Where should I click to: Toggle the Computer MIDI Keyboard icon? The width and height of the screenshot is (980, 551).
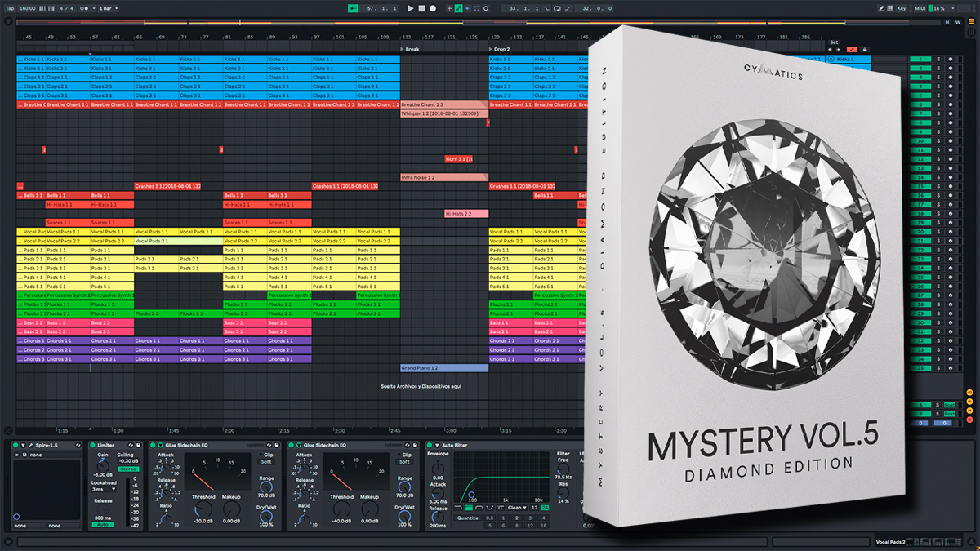click(890, 8)
